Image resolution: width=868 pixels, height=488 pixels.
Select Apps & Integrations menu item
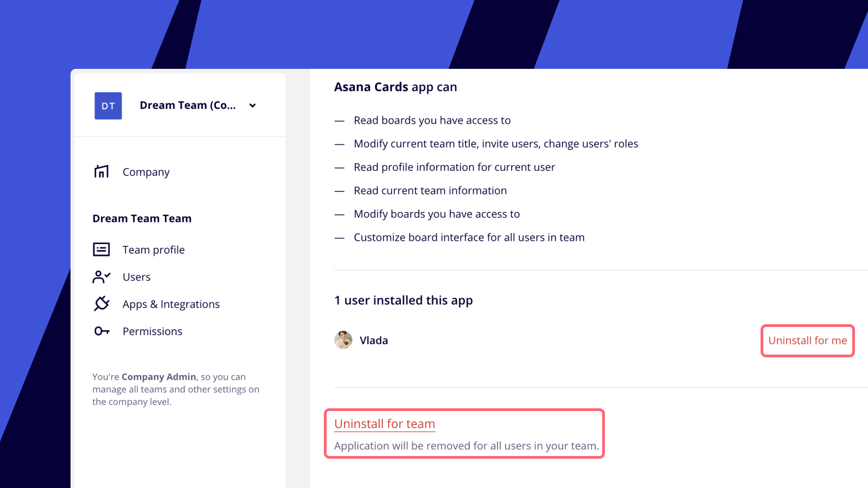click(x=171, y=304)
